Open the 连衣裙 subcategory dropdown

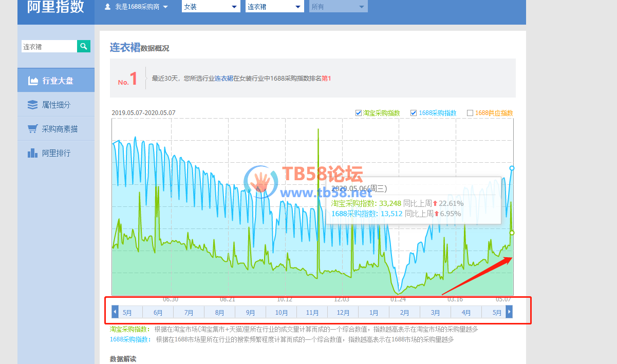pyautogui.click(x=274, y=7)
